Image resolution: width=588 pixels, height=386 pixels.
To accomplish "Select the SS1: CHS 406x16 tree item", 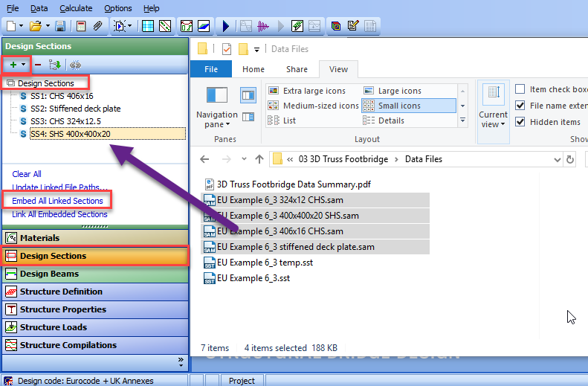I will coord(62,96).
